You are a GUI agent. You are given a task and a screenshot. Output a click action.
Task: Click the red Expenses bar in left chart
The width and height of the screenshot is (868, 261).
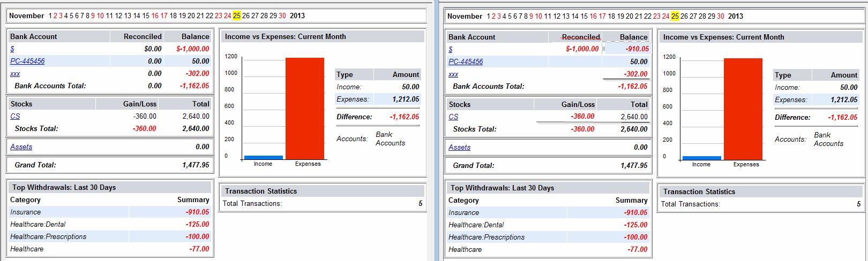click(305, 108)
